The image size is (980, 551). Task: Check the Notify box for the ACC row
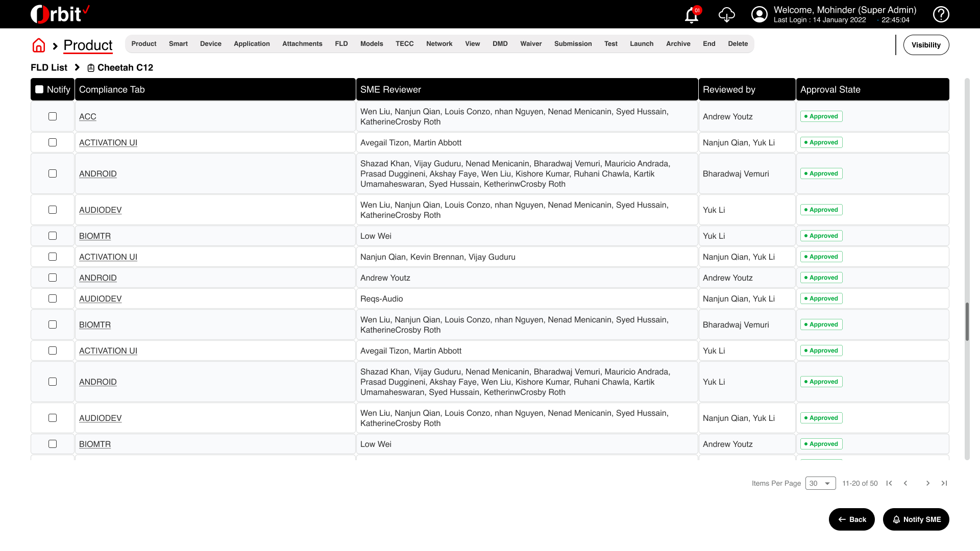(x=53, y=116)
